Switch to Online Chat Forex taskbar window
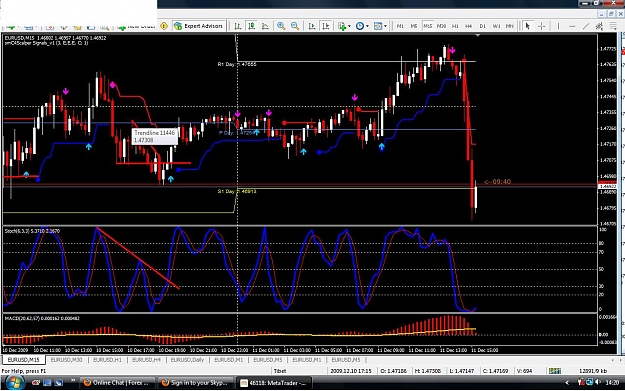 click(x=116, y=383)
